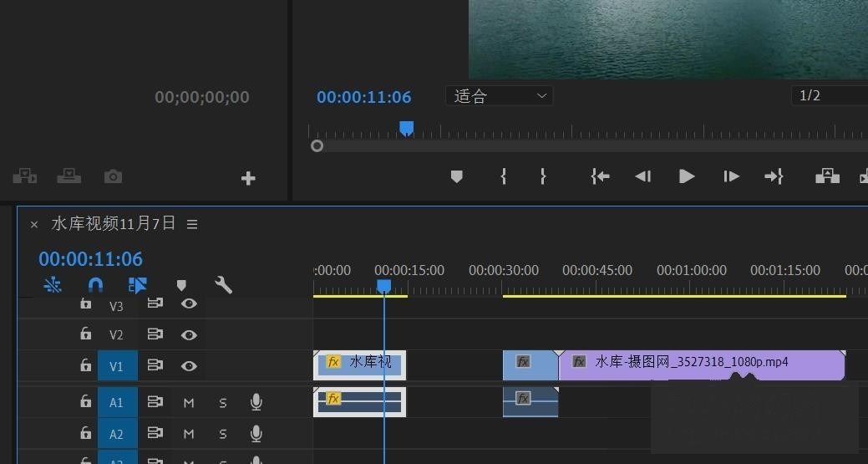
Task: Toggle Snap magnet in timeline
Action: [95, 285]
